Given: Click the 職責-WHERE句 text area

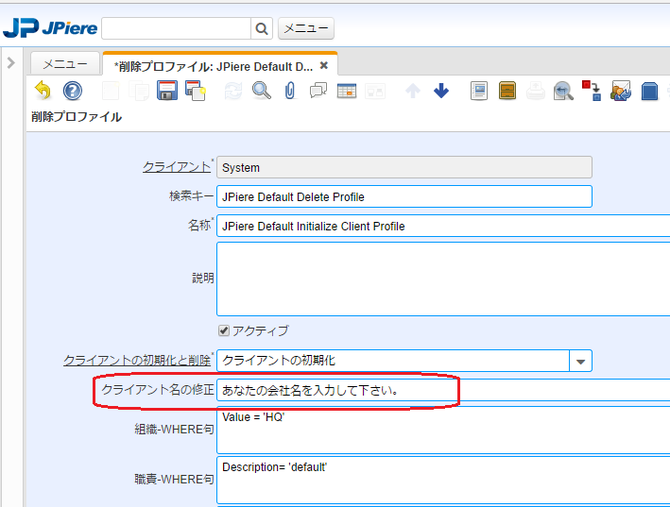Looking at the screenshot, I should pos(443,480).
